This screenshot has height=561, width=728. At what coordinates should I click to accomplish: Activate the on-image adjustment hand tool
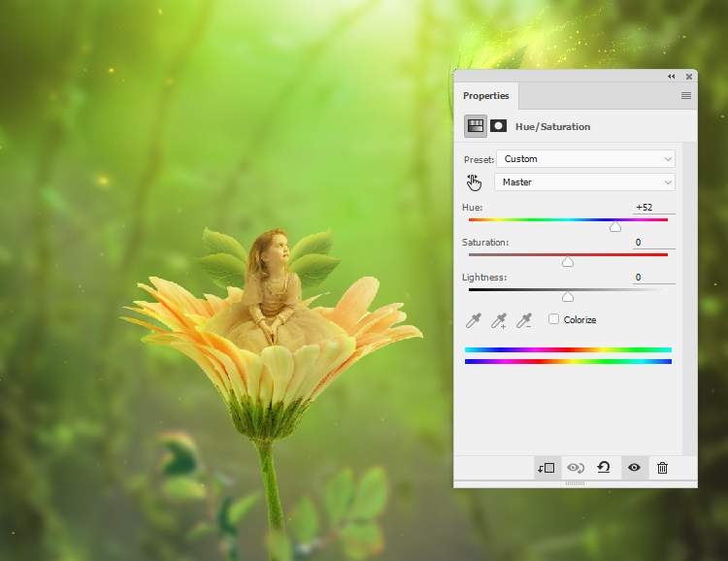click(x=474, y=182)
